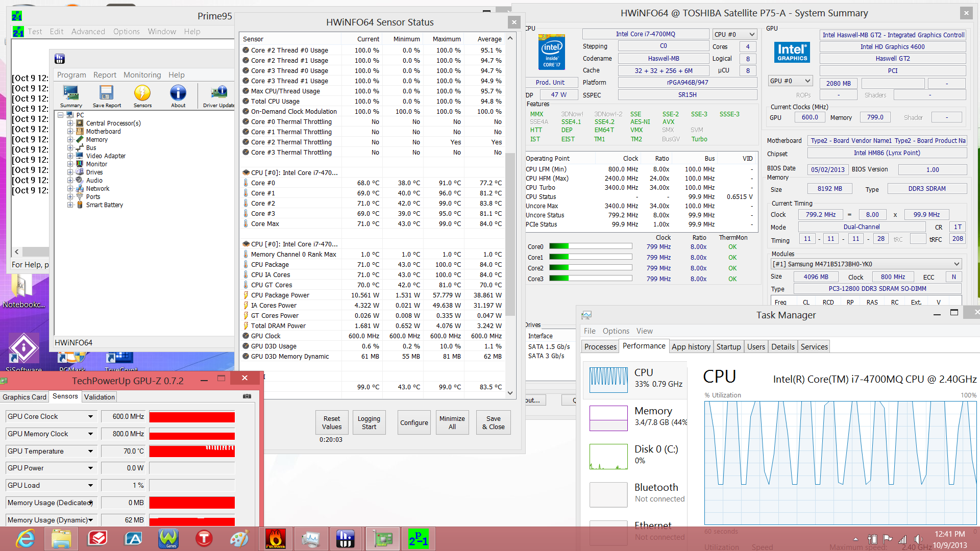Collapse the PC root tree node

point(60,115)
